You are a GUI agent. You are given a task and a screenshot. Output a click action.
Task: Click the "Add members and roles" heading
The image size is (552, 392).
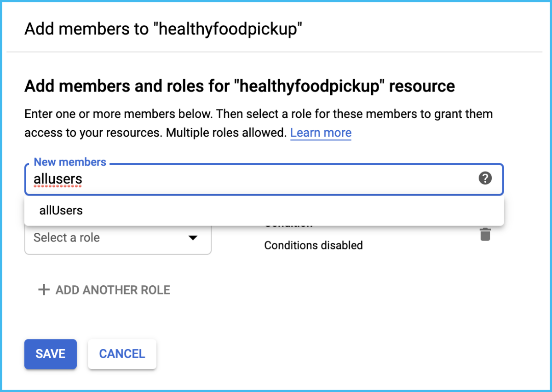pyautogui.click(x=239, y=86)
